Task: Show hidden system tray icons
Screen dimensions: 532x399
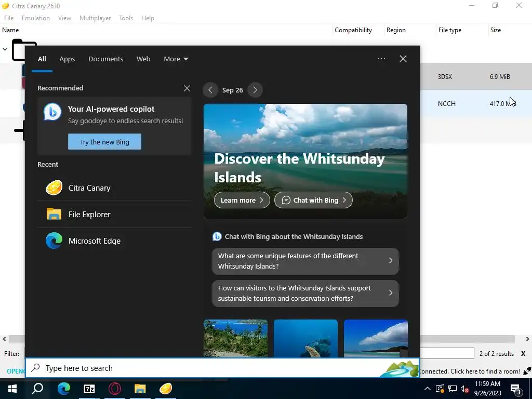Action: pos(428,389)
